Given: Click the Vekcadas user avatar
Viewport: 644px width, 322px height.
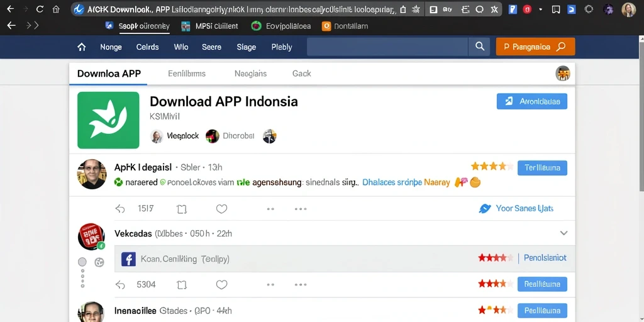Looking at the screenshot, I should [91, 237].
